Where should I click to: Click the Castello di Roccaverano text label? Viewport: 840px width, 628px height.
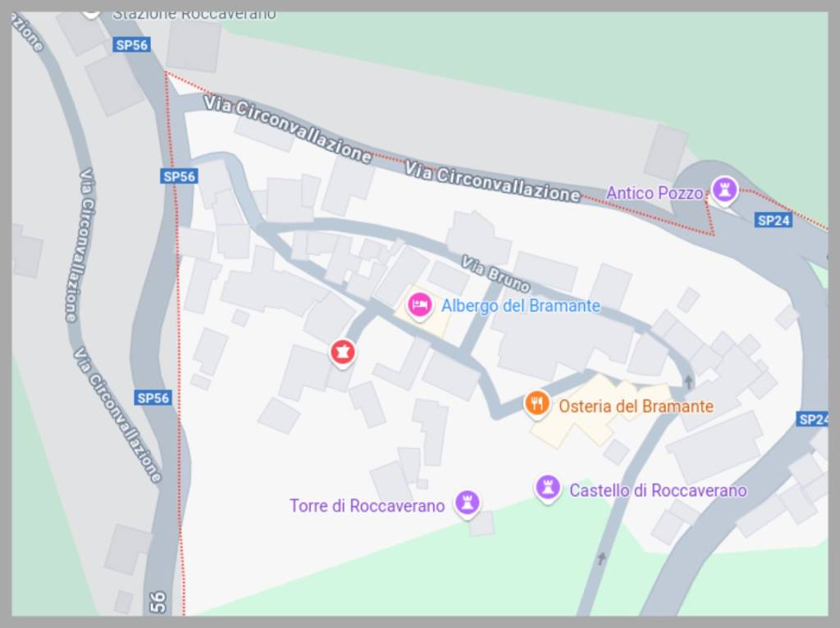658,490
